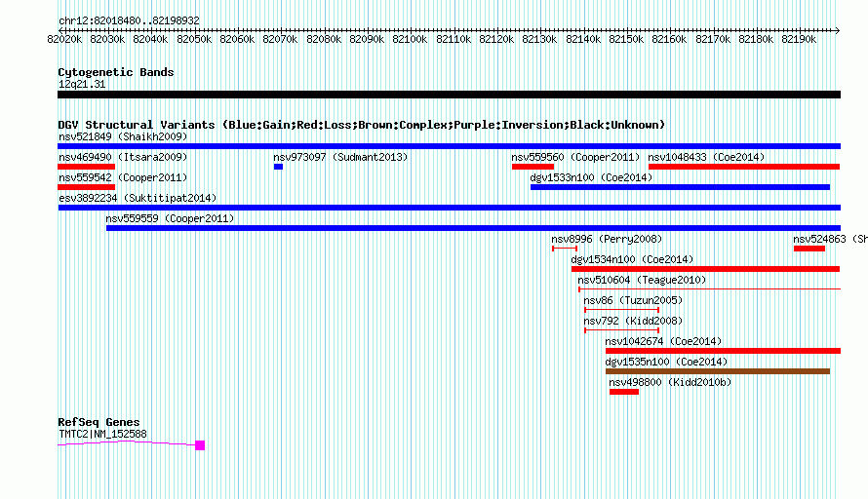Image resolution: width=868 pixels, height=499 pixels.
Task: Select the blue nsv521849 gain bar
Action: [x=449, y=146]
